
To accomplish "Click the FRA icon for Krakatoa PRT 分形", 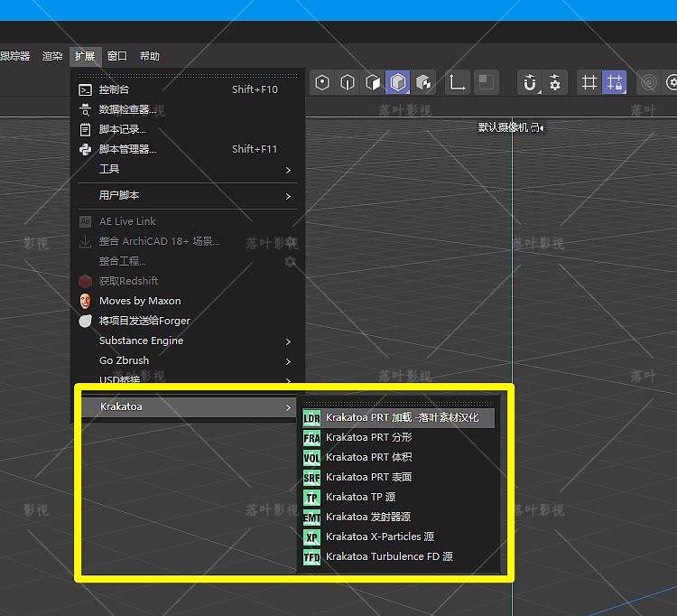I will click(x=311, y=438).
